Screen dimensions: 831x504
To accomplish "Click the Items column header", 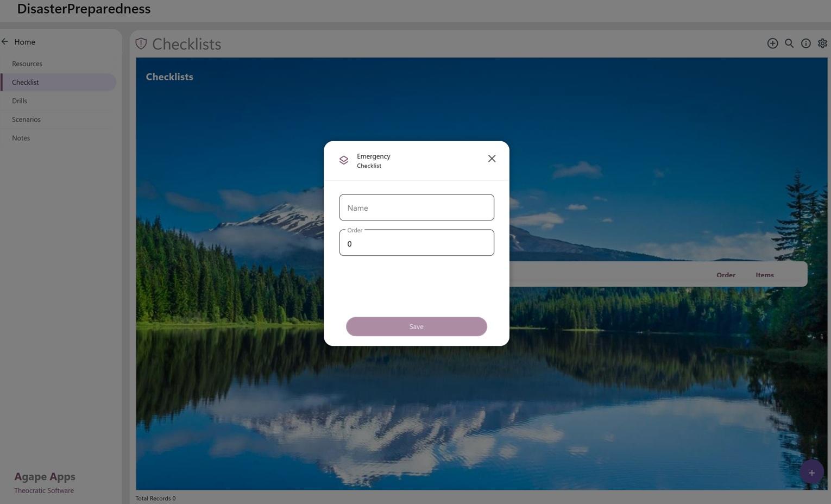I will coord(764,275).
